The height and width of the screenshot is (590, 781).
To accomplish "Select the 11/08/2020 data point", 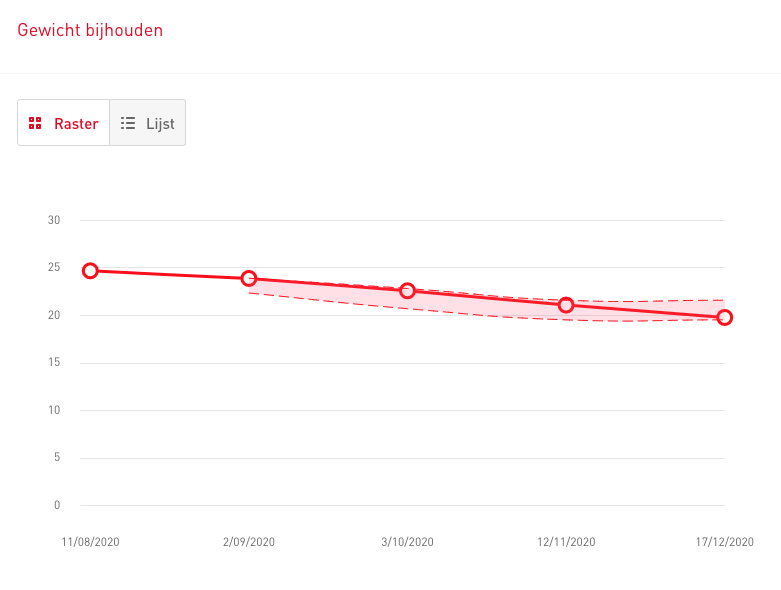I will [x=90, y=271].
